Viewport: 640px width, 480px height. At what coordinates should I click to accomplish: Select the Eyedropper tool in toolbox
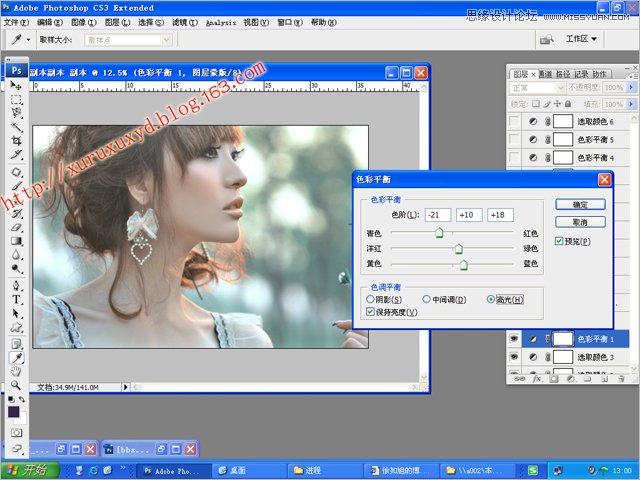[16, 358]
